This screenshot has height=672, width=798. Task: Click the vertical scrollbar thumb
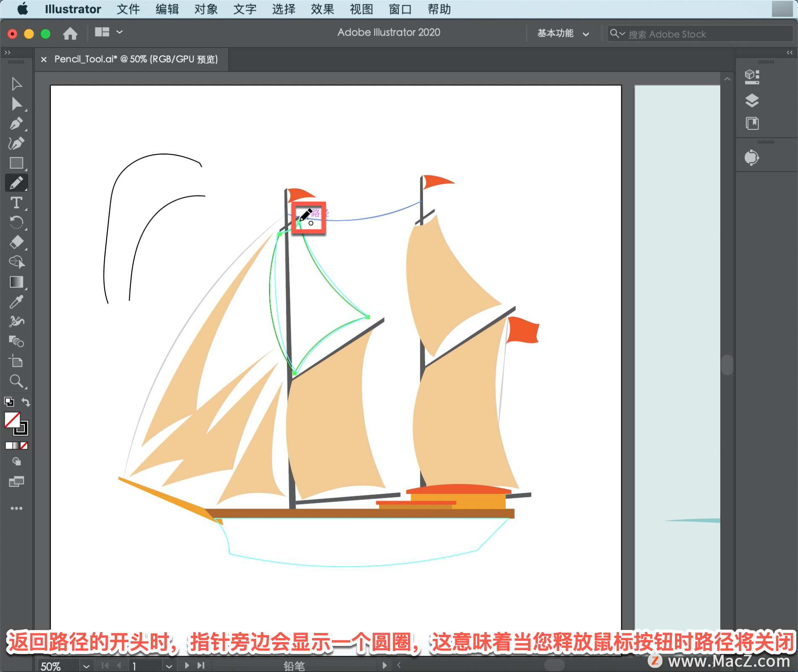727,365
